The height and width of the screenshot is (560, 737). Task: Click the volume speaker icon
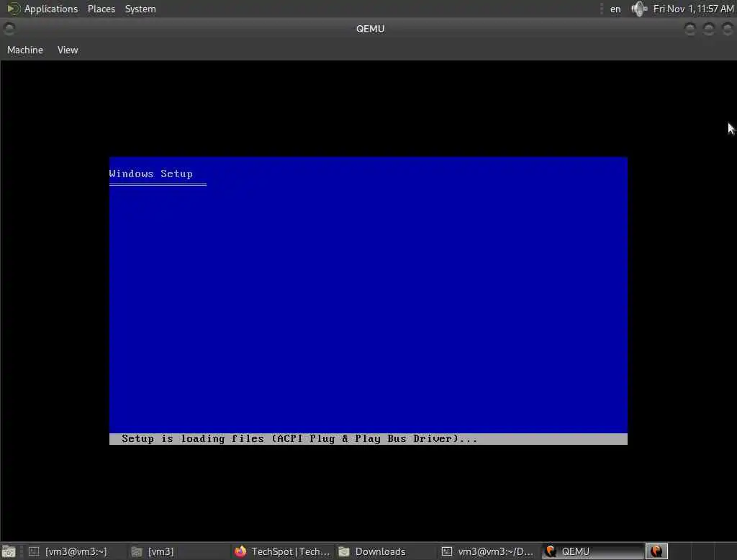click(639, 9)
